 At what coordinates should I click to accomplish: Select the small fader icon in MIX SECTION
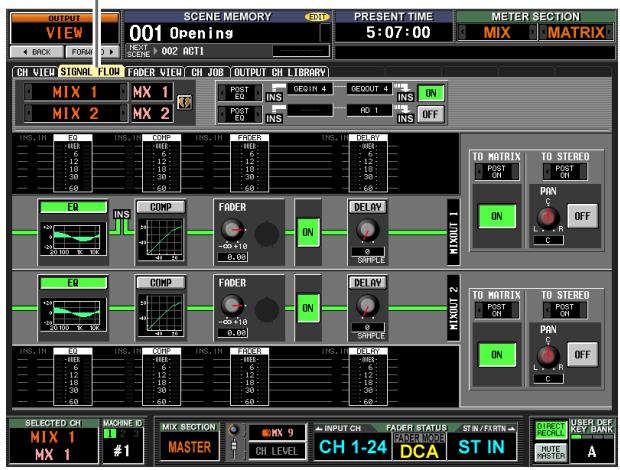234,447
